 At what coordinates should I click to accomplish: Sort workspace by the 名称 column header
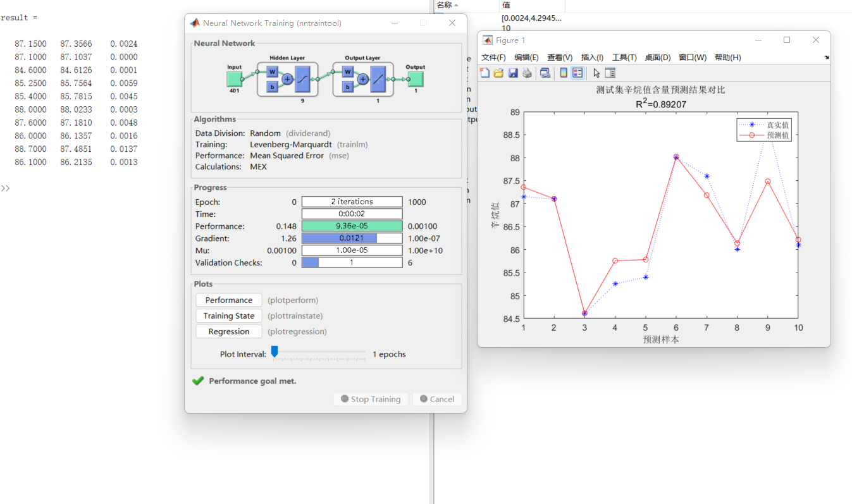tap(466, 5)
